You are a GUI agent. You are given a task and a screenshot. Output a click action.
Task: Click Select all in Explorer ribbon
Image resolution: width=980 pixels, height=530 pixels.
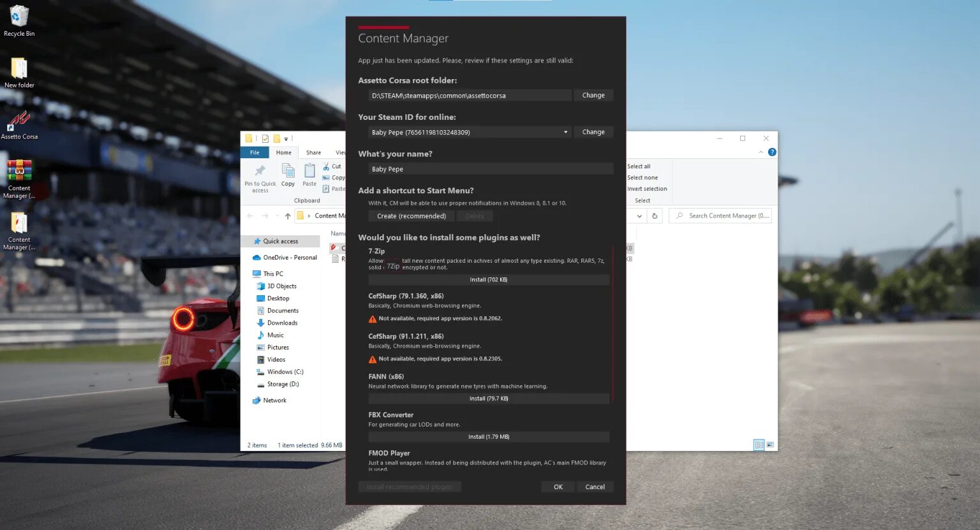639,166
